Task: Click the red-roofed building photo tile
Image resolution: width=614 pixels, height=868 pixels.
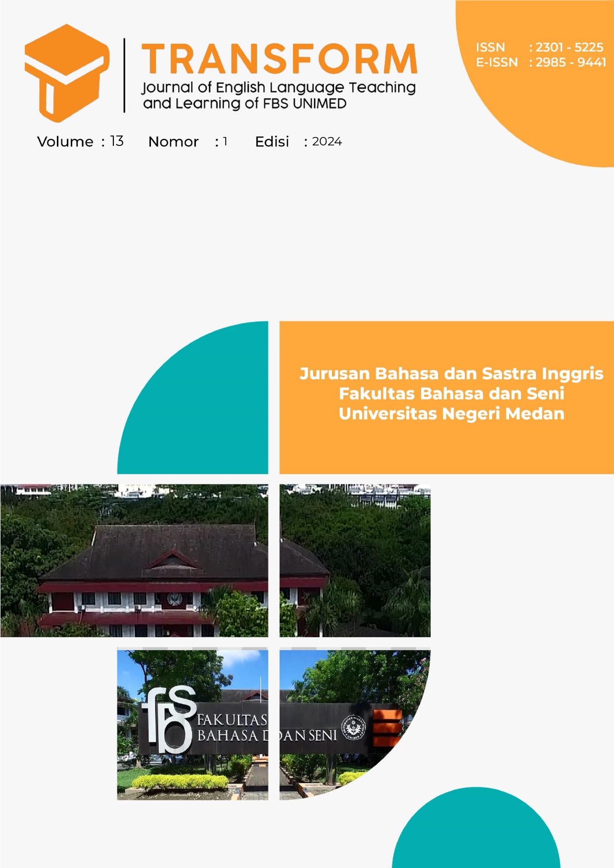Action: point(134,560)
